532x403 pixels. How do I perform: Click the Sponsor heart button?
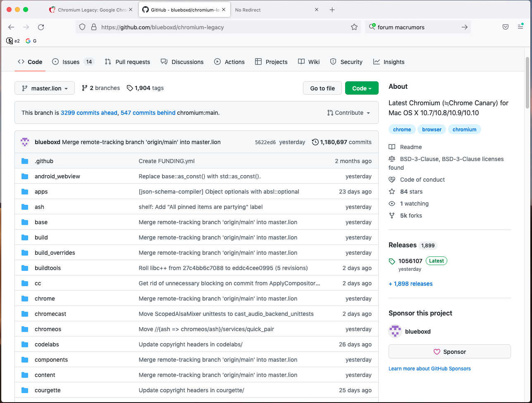click(450, 351)
